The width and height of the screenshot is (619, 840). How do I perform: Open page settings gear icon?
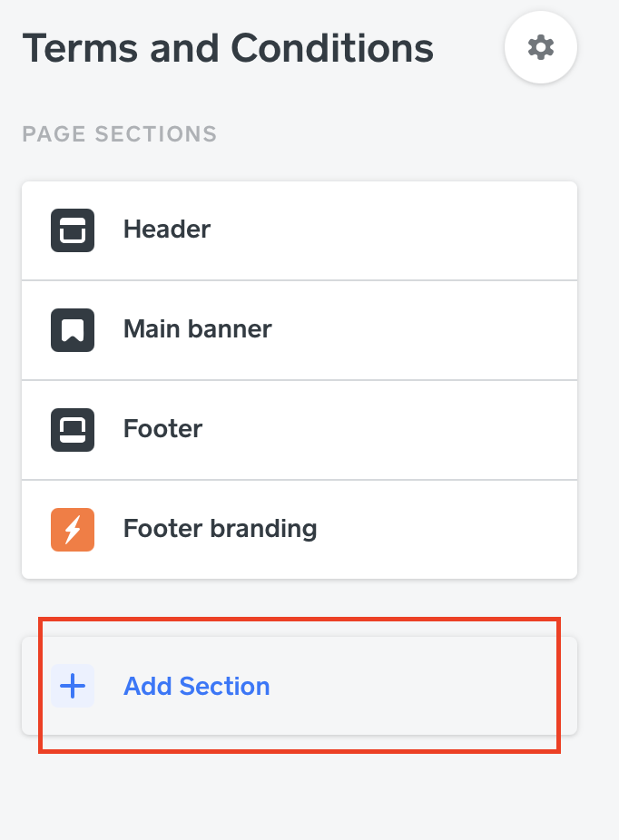[x=541, y=47]
